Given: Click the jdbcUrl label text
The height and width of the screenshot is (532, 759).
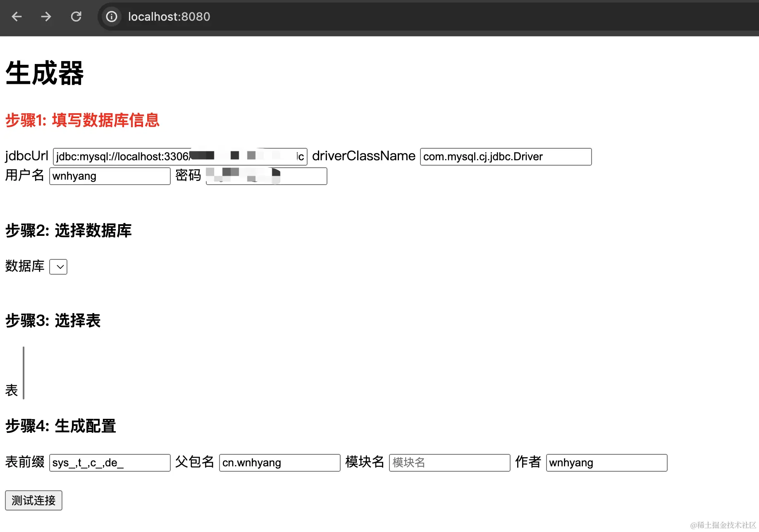Looking at the screenshot, I should tap(26, 156).
